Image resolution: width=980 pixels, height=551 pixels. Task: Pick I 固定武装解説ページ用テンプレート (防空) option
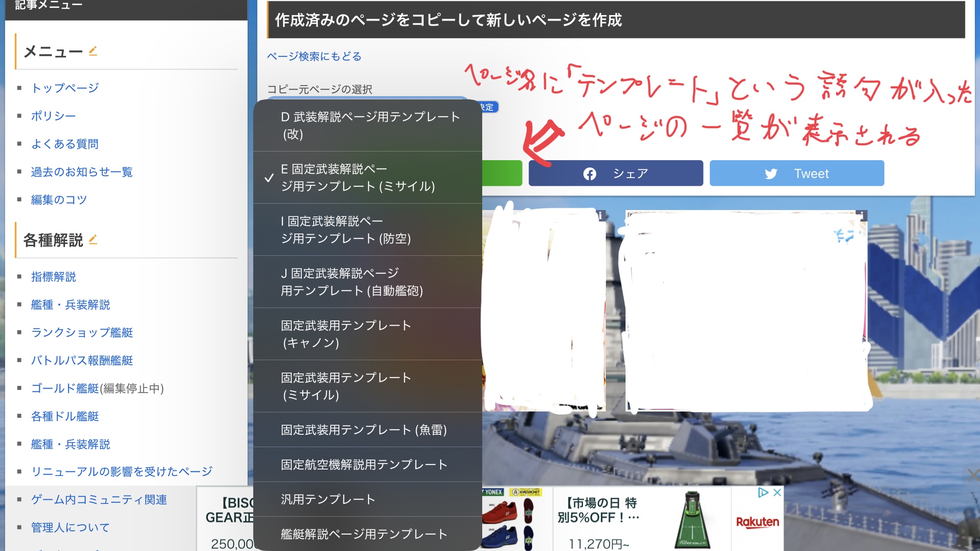click(346, 230)
